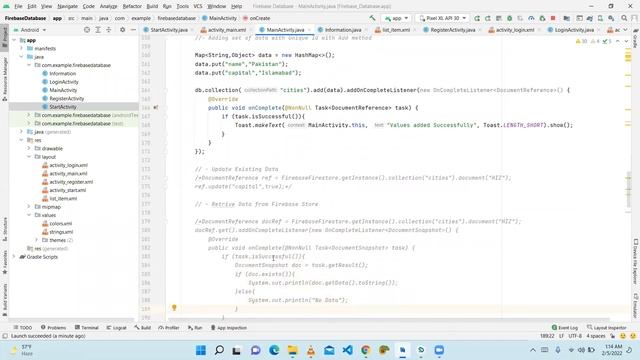Click override gutter marker beside onComplete
640x360 pixels.
click(156, 108)
